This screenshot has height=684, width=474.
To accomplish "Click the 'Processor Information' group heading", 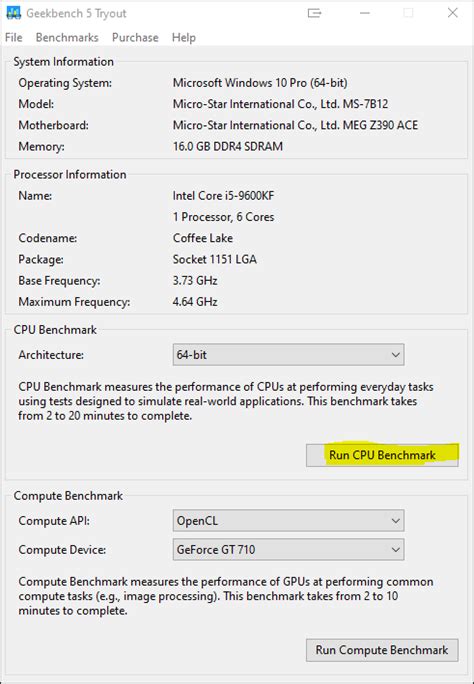I will click(70, 174).
